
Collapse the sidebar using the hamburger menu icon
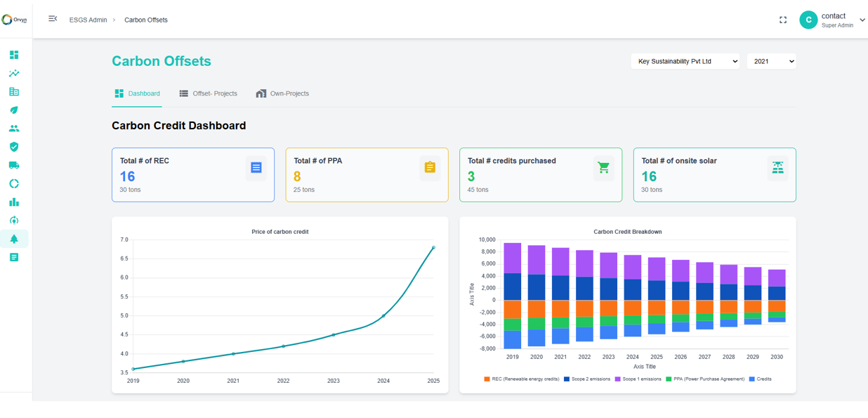pyautogui.click(x=53, y=19)
